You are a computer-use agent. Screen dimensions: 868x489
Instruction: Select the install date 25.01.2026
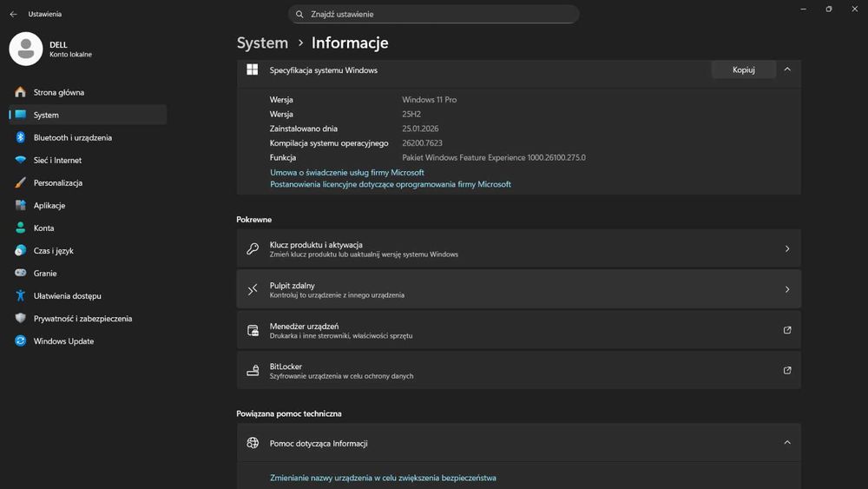420,129
